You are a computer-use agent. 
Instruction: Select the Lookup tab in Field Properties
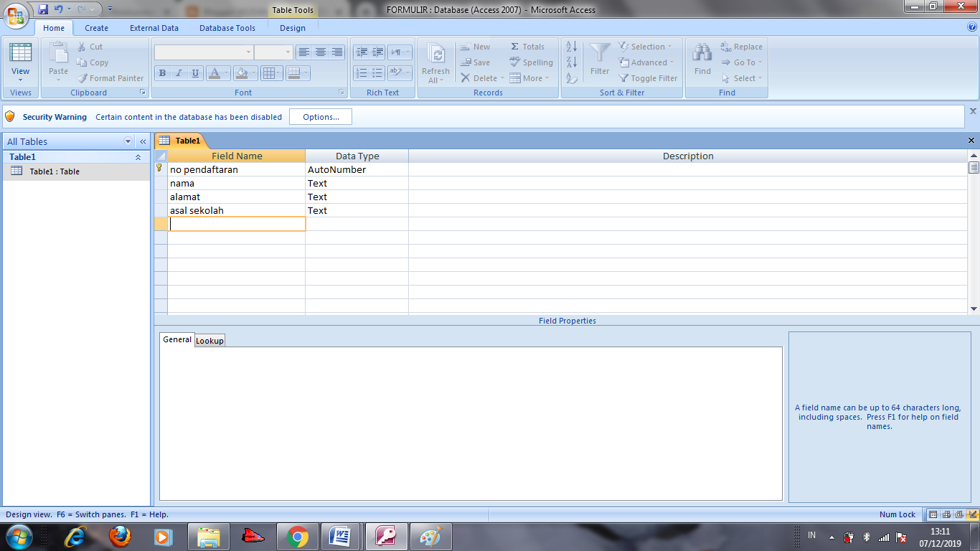pos(209,339)
